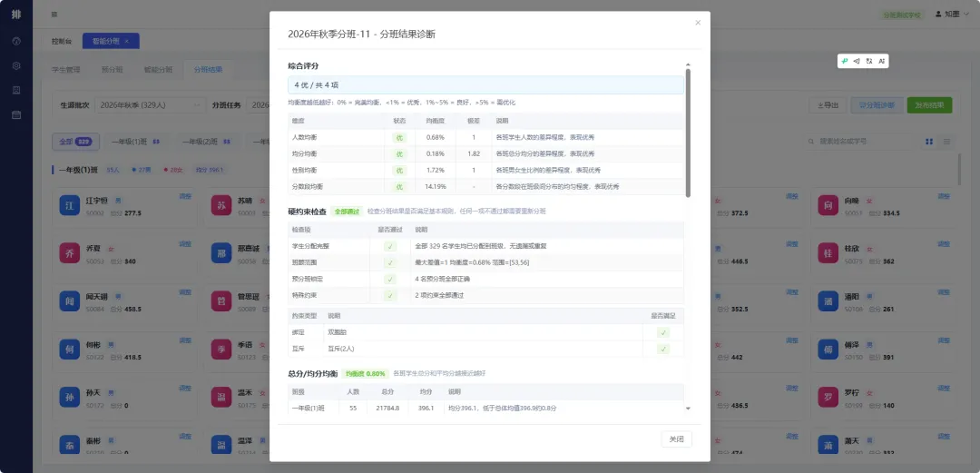980x473 pixels.
Task: Close the diagnosis dialog with the X
Action: click(x=698, y=23)
